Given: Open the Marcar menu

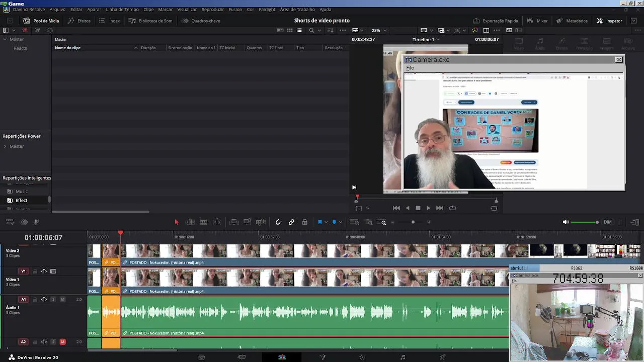Looking at the screenshot, I should coord(166,10).
